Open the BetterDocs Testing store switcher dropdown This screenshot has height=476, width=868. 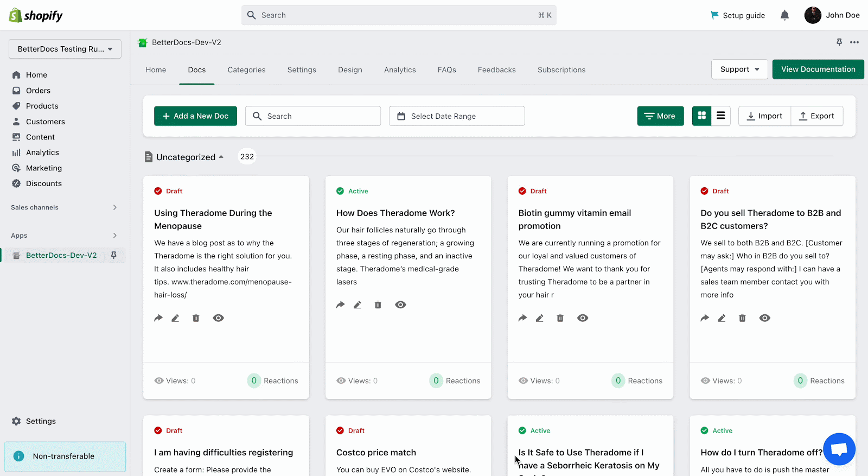[x=65, y=49]
